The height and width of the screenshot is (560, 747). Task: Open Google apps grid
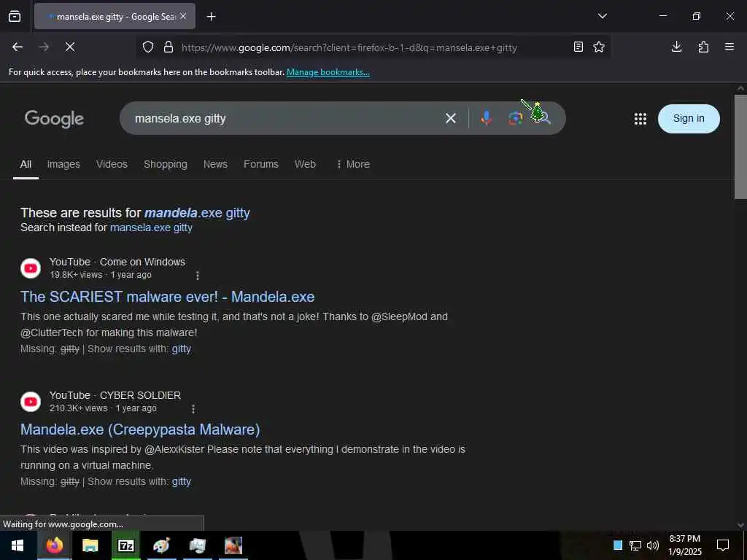pyautogui.click(x=640, y=119)
